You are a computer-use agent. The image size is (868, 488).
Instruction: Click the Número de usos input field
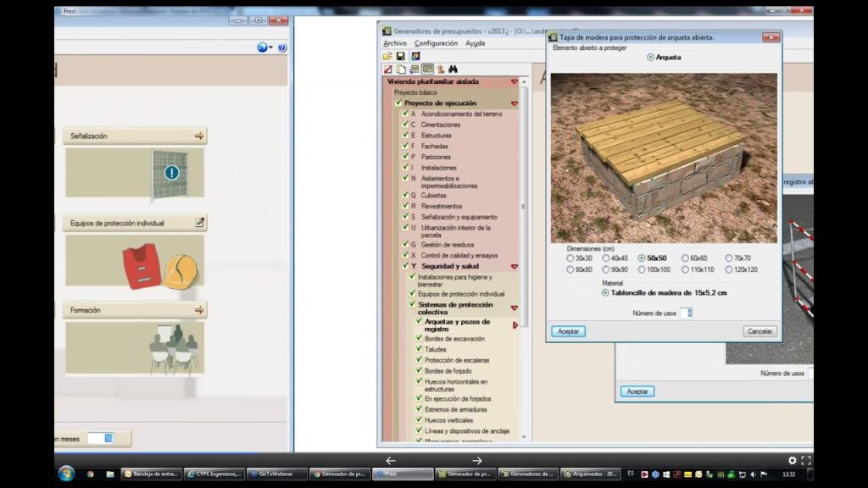(x=688, y=313)
